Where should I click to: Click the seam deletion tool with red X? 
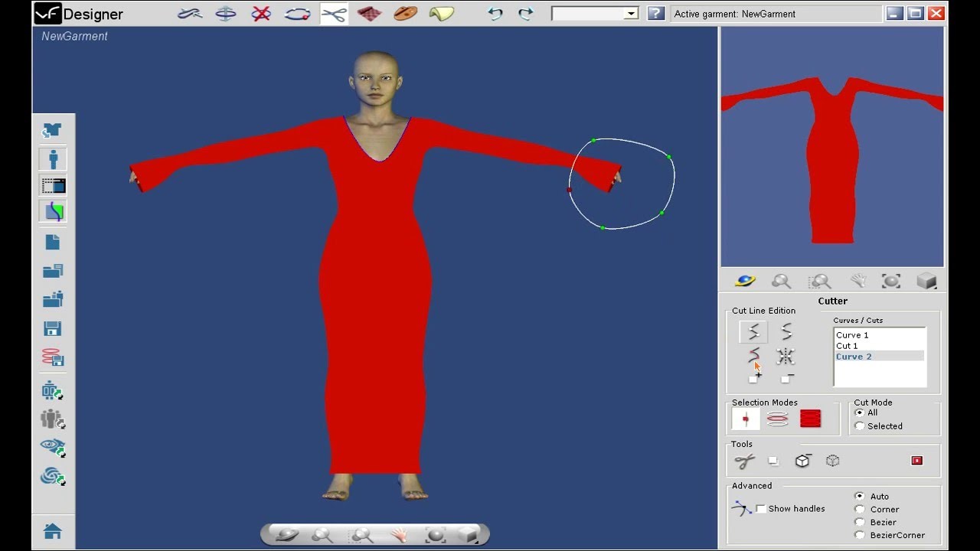(261, 13)
